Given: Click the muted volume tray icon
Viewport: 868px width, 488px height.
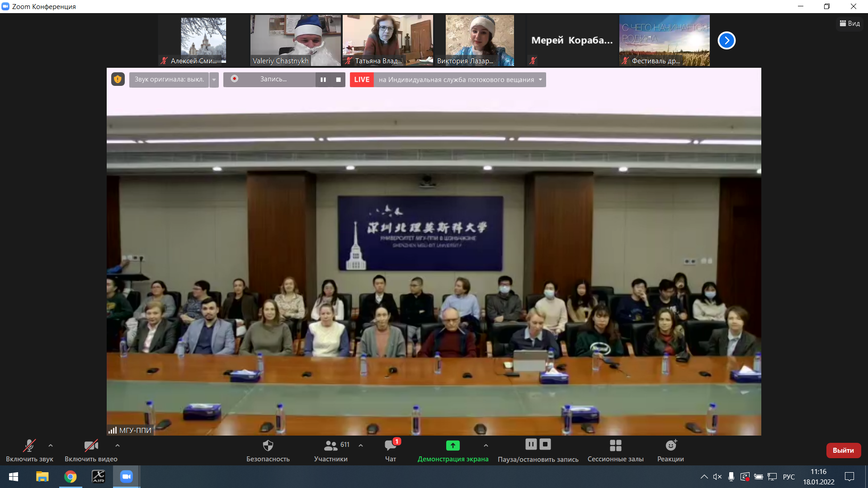Looking at the screenshot, I should pyautogui.click(x=717, y=477).
